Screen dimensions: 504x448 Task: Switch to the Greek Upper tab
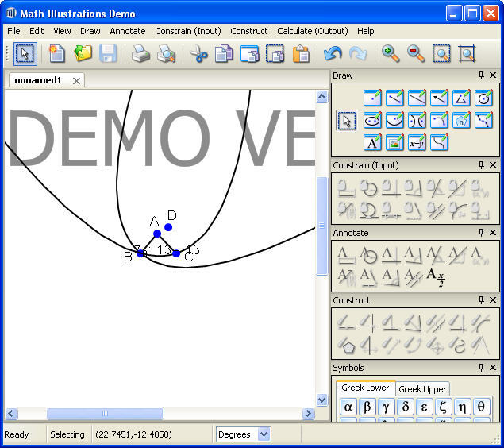coord(422,389)
